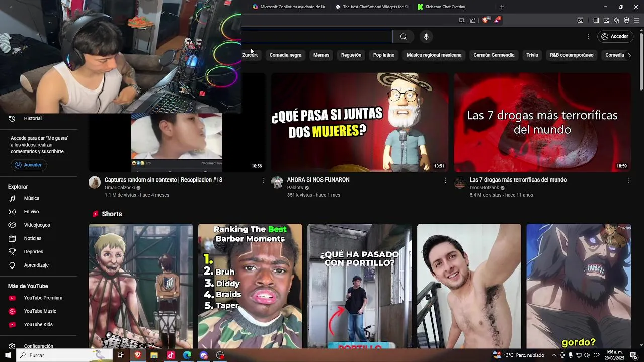Click Windows taskbar Buscar search box
The image size is (644, 362).
point(64,355)
